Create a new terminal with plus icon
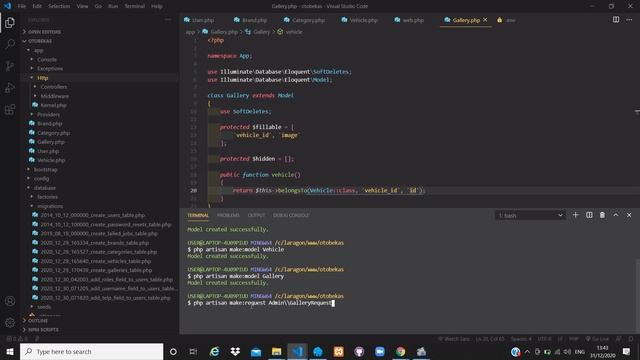Viewport: 640px width, 360px height. [576, 215]
